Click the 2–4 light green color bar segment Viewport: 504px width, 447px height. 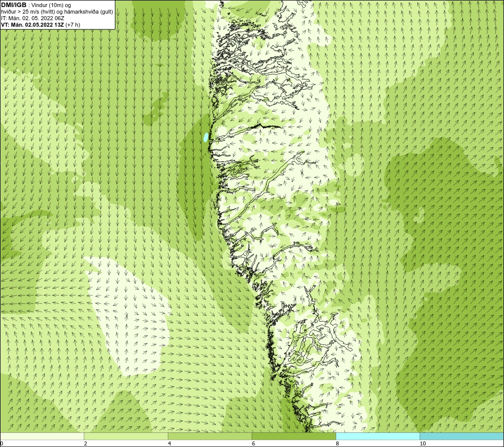click(126, 436)
